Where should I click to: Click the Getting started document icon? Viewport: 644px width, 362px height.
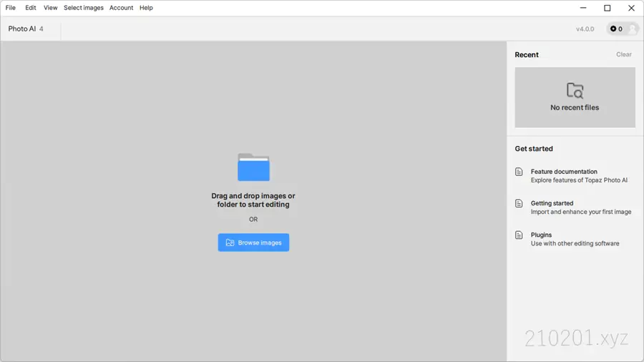click(x=519, y=203)
